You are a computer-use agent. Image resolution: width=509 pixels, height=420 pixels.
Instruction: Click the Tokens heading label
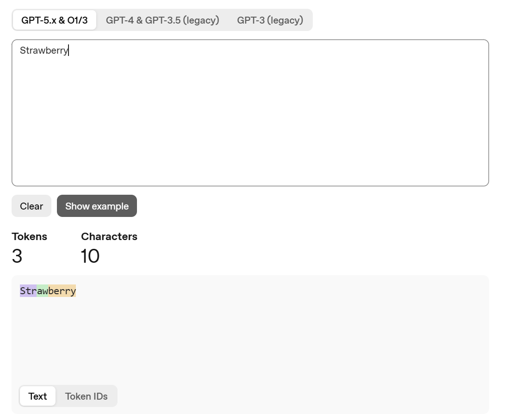click(29, 236)
